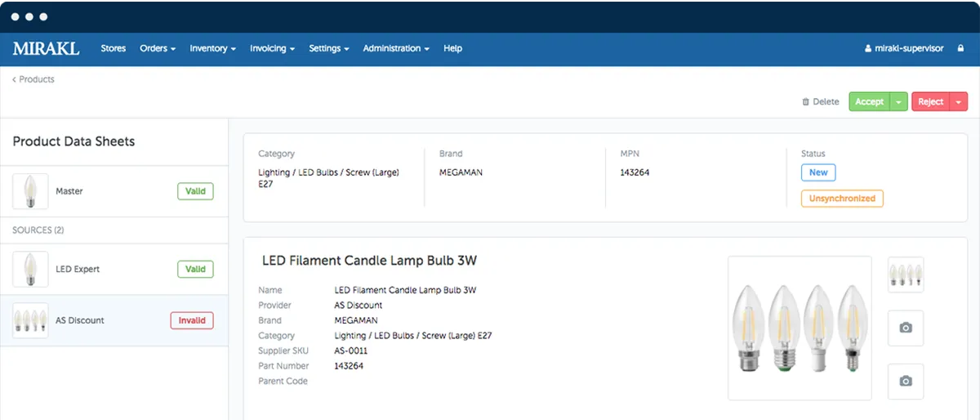Click the Valid badge on LED Expert
Image resolution: width=980 pixels, height=420 pixels.
click(195, 269)
